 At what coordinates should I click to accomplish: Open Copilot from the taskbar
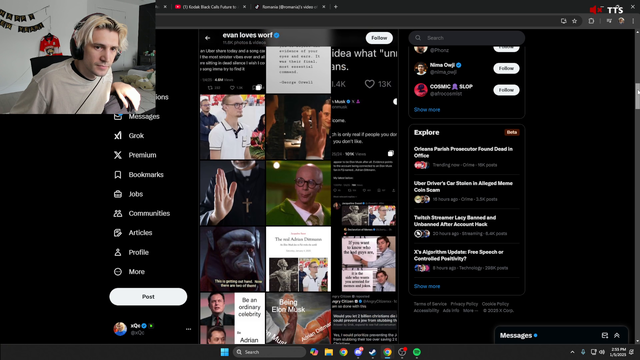point(314,352)
